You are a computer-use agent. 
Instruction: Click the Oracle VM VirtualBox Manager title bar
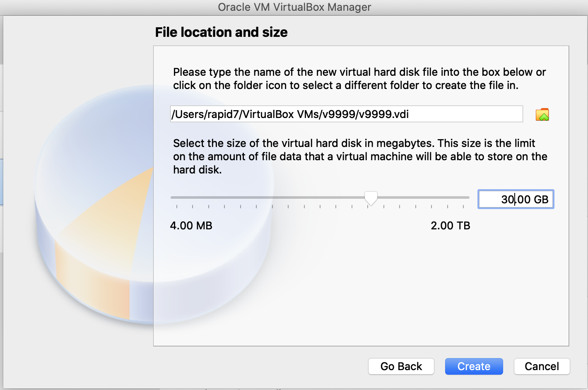coord(294,7)
